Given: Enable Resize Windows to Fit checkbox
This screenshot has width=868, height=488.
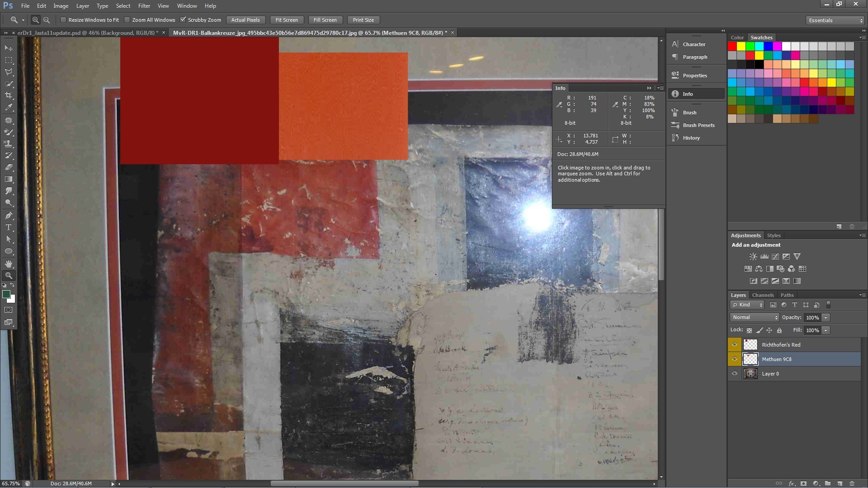Looking at the screenshot, I should tap(63, 20).
